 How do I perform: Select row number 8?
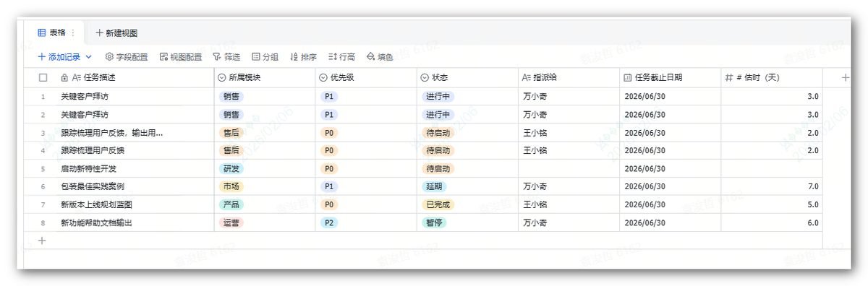click(x=43, y=222)
